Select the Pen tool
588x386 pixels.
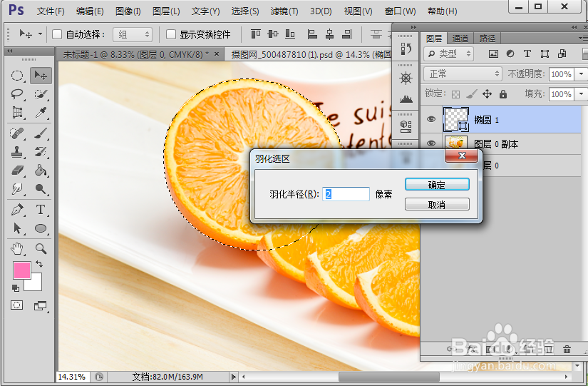tap(17, 210)
